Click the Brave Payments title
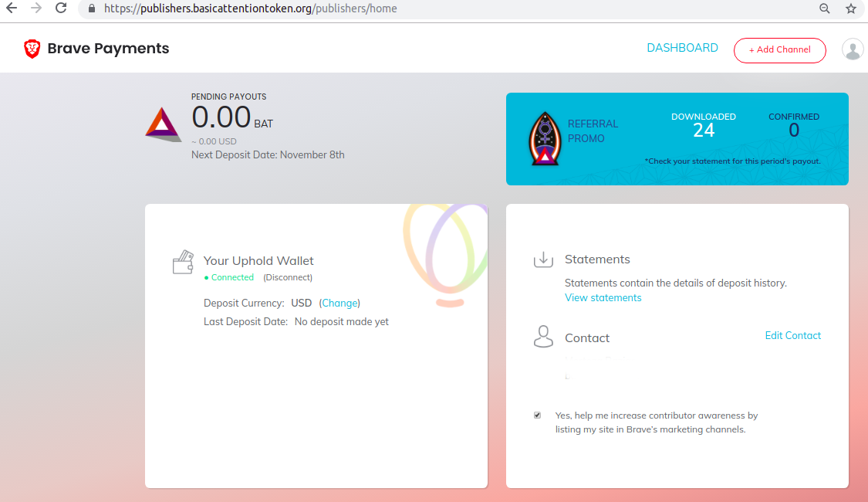 (109, 49)
